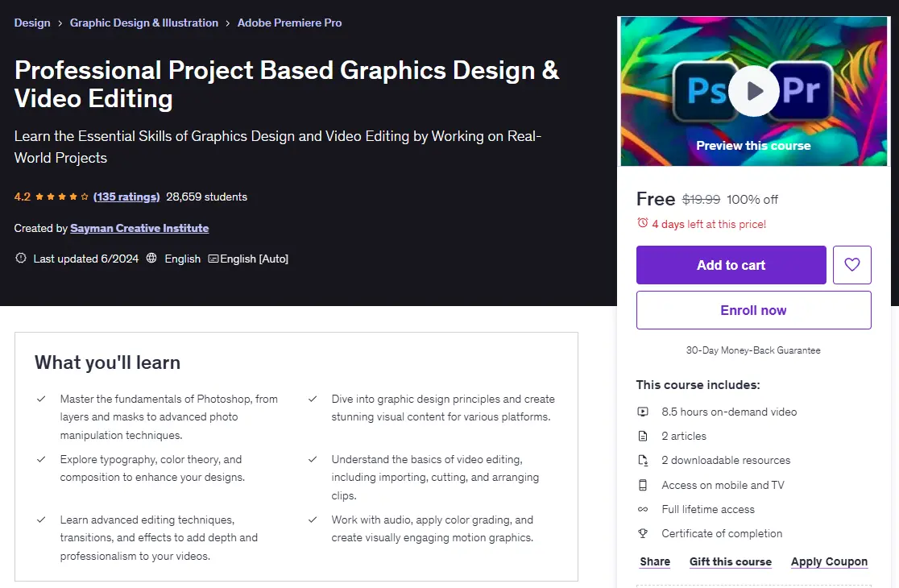Click the articles document icon
899x588 pixels.
[643, 436]
